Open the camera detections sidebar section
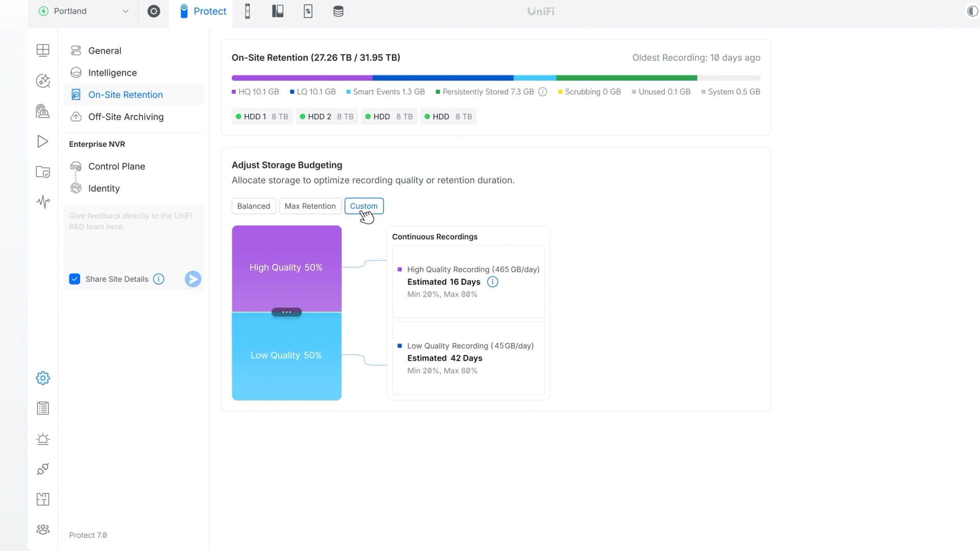Viewport: 980px width, 551px height. (x=43, y=111)
